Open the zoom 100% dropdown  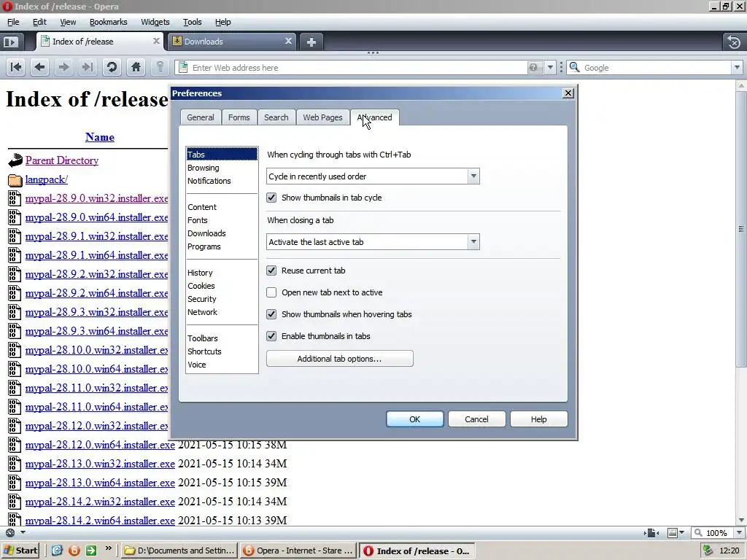coord(740,533)
